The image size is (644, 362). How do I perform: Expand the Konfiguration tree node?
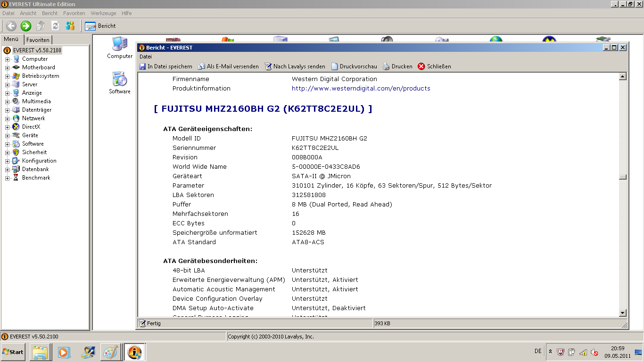coord(8,161)
